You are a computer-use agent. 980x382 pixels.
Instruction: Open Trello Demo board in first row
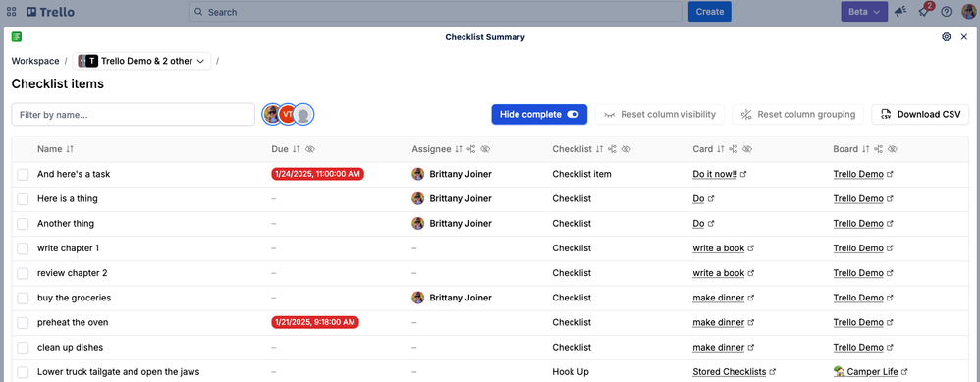coord(858,175)
